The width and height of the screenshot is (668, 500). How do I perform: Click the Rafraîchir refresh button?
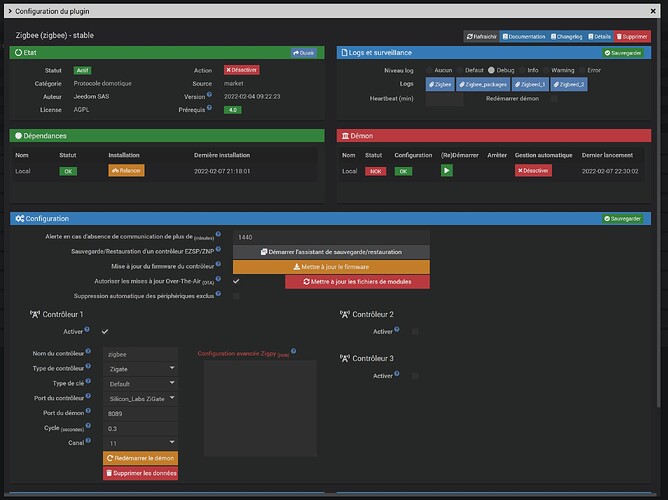(481, 36)
